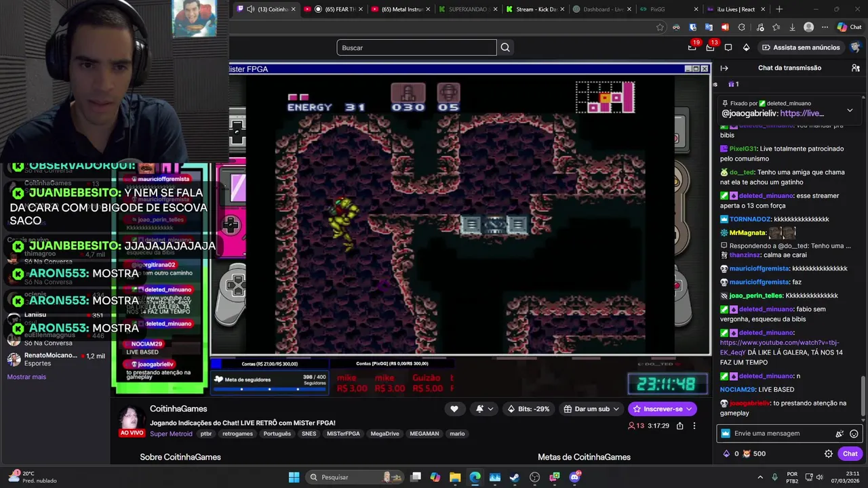The width and height of the screenshot is (868, 488).
Task: Expand the pinned message by deleted_minuano
Action: click(850, 110)
